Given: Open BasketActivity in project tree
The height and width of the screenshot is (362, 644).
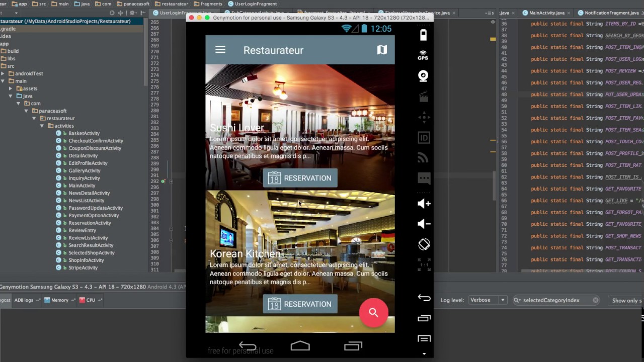Looking at the screenshot, I should (x=84, y=133).
